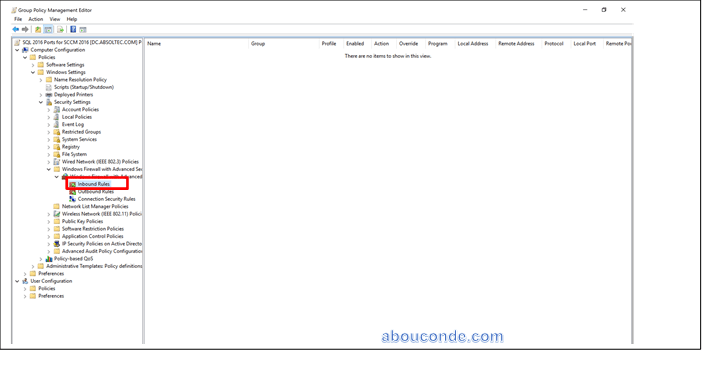Viewport: 702px width, 365px height.
Task: Expand the Public Key Policies node
Action: tap(49, 222)
